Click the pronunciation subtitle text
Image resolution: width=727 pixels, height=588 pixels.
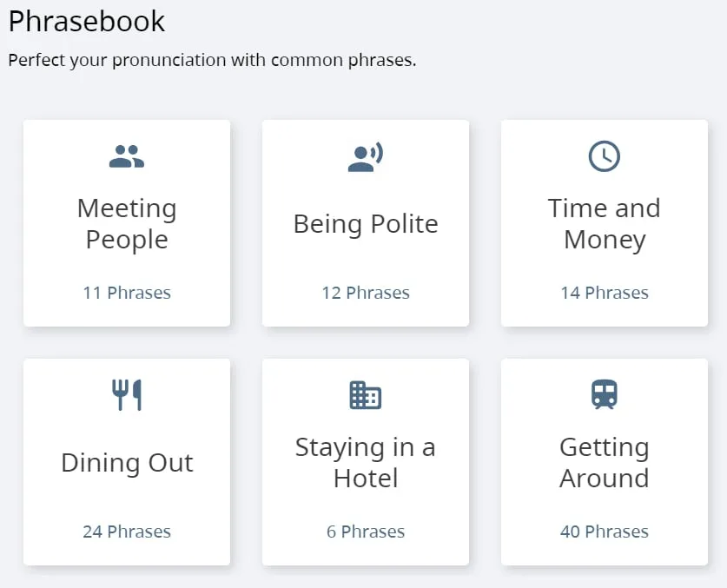[x=212, y=61]
